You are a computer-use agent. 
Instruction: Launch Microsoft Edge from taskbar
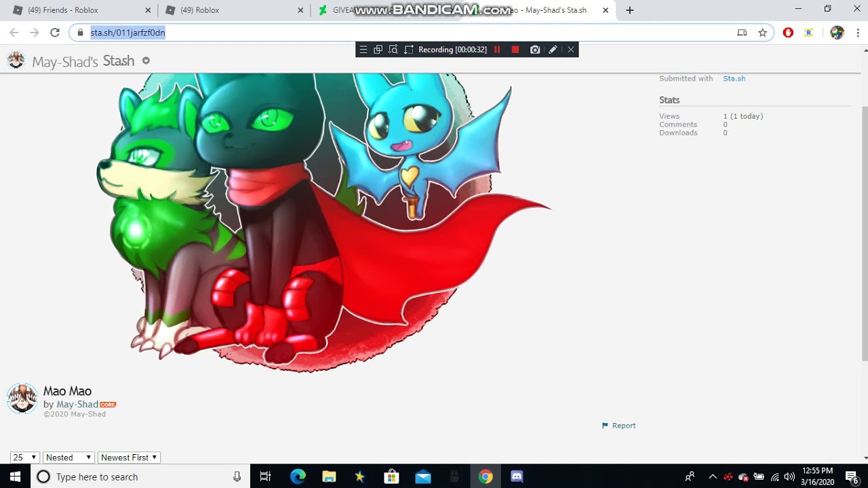[x=298, y=476]
